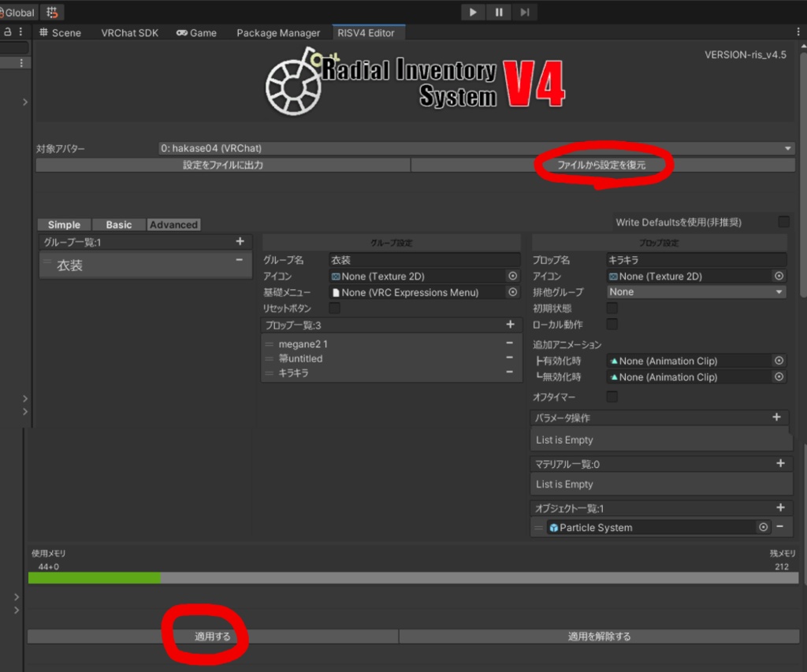
Task: Select the Simple mode tab
Action: point(65,225)
